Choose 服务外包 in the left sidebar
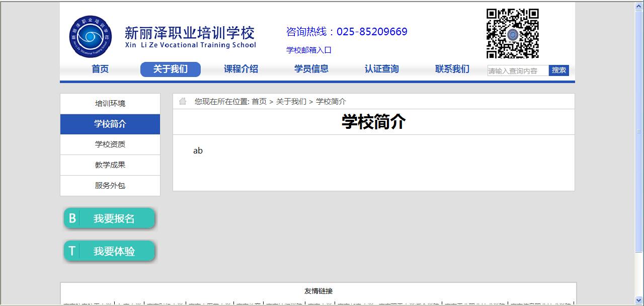 point(110,186)
